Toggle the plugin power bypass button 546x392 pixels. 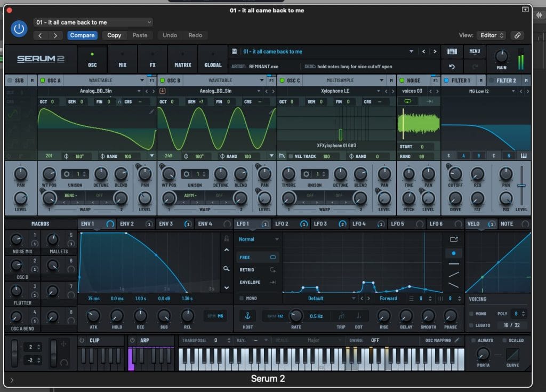pyautogui.click(x=19, y=29)
